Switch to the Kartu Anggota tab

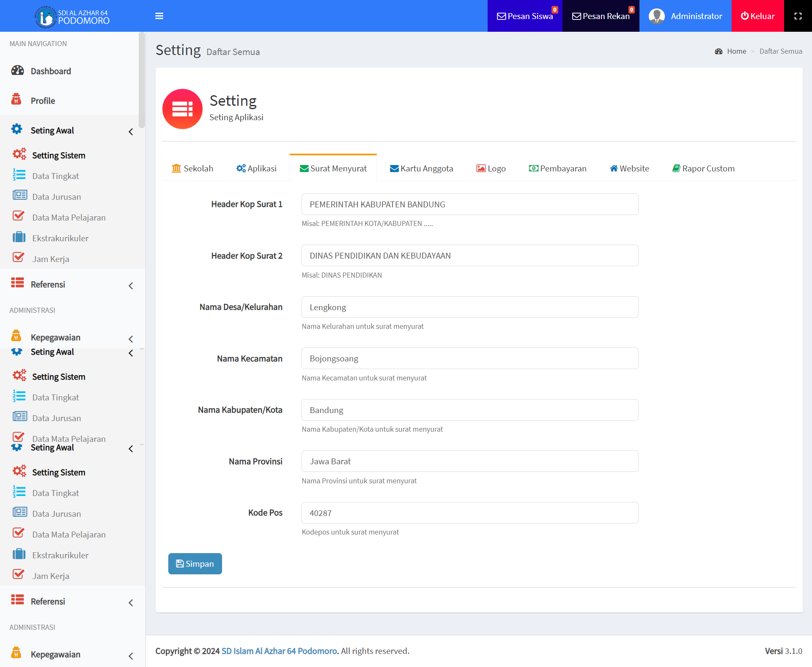421,168
